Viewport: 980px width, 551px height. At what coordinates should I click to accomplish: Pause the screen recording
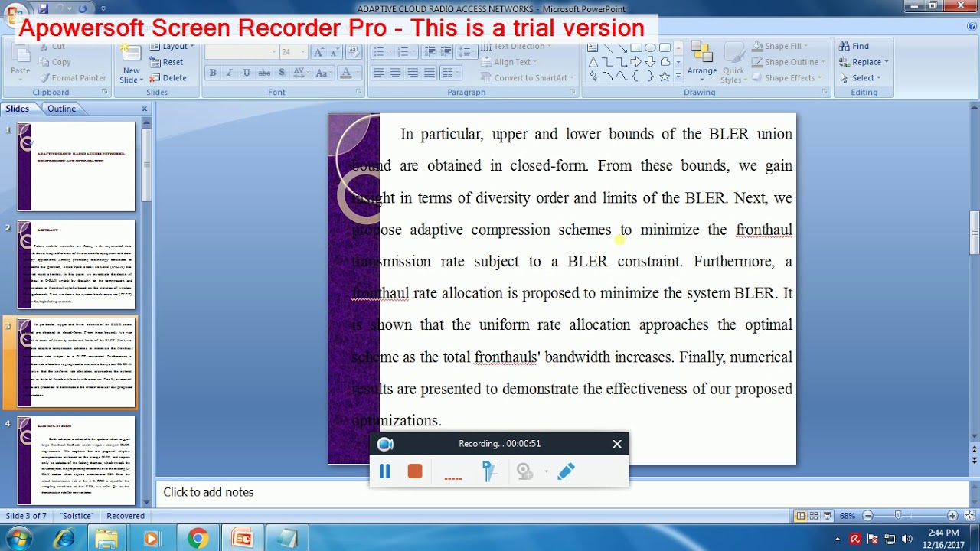(x=384, y=471)
